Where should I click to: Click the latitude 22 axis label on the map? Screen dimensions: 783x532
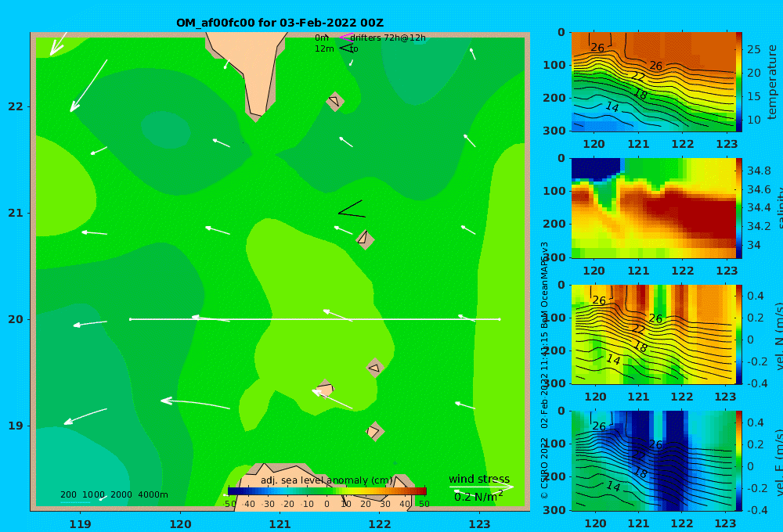(16, 106)
